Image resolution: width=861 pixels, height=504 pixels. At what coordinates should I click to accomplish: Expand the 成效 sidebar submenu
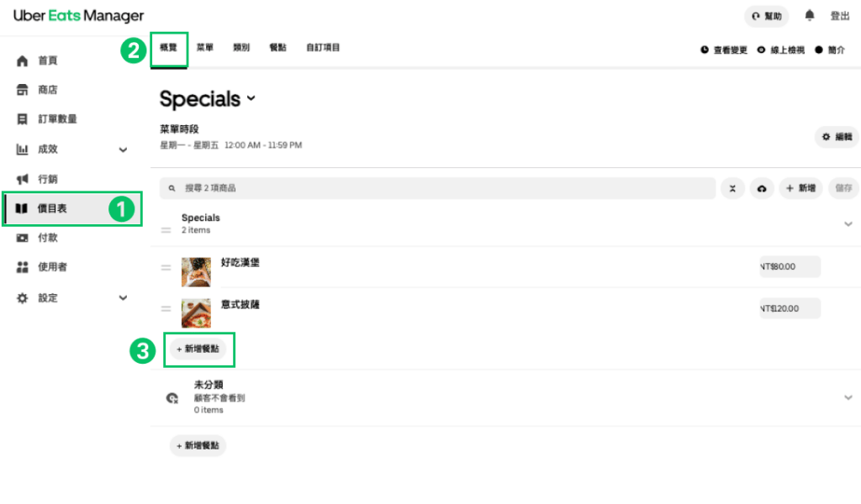[x=123, y=150]
